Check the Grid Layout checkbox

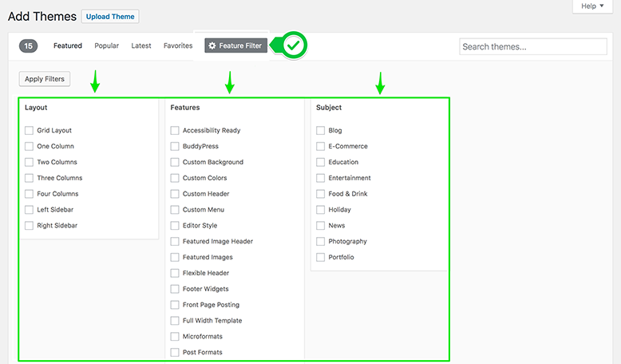pos(29,130)
